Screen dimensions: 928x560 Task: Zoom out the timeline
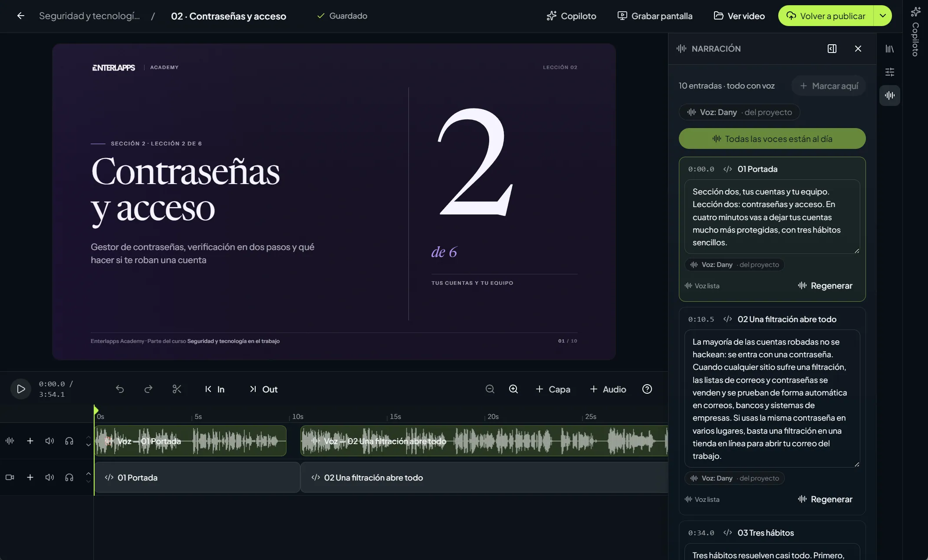[490, 389]
